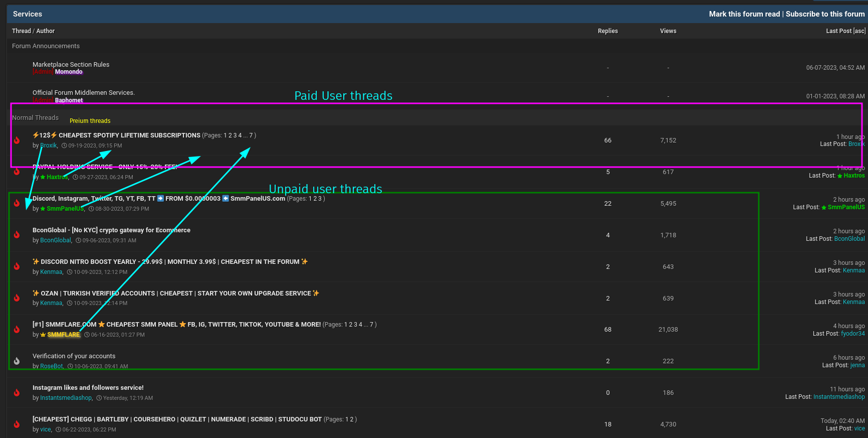Click Mark this forum read

(x=744, y=14)
